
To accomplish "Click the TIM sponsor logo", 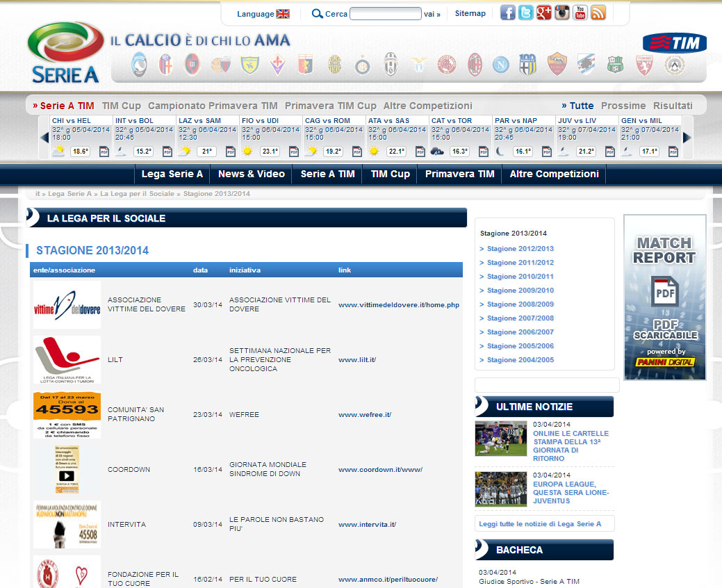I will [x=675, y=43].
